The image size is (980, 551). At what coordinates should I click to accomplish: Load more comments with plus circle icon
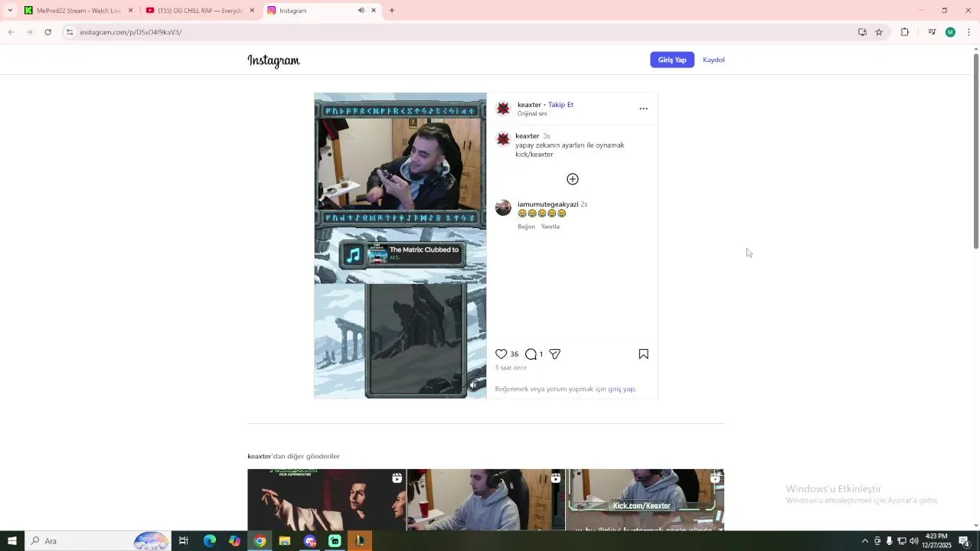coord(573,179)
